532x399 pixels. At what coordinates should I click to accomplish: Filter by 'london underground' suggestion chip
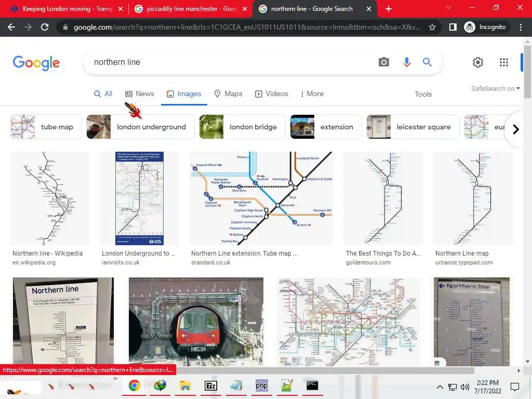140,127
